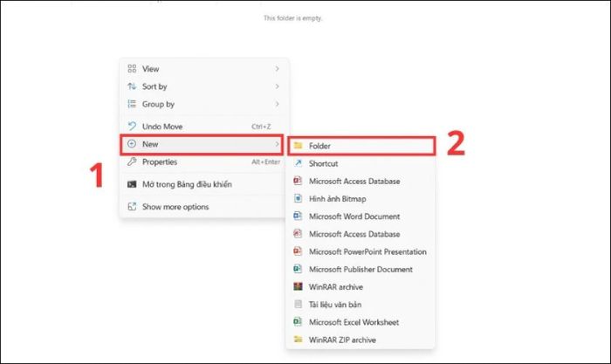Click the Undo Move icon
The width and height of the screenshot is (611, 364).
pos(132,126)
